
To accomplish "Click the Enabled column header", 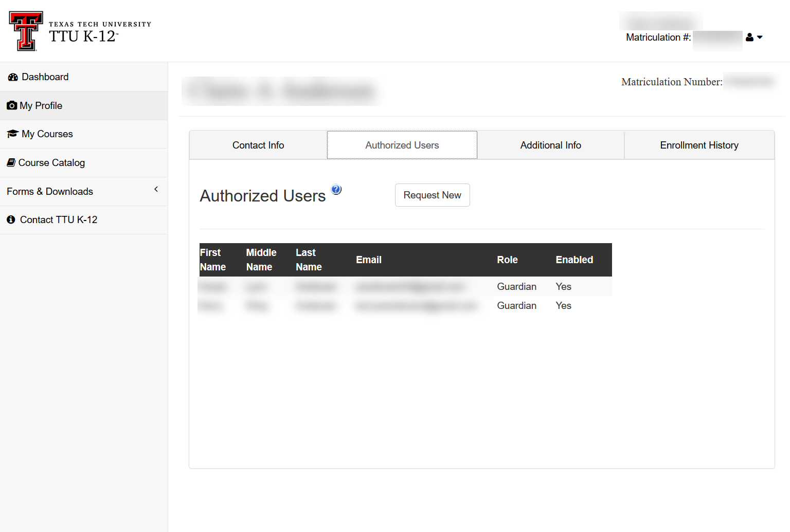I will [x=574, y=260].
